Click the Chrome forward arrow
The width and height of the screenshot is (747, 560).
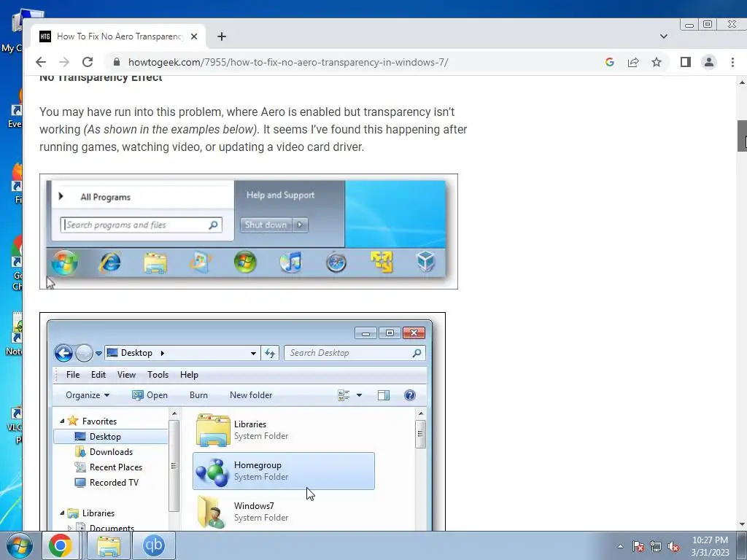tap(64, 62)
